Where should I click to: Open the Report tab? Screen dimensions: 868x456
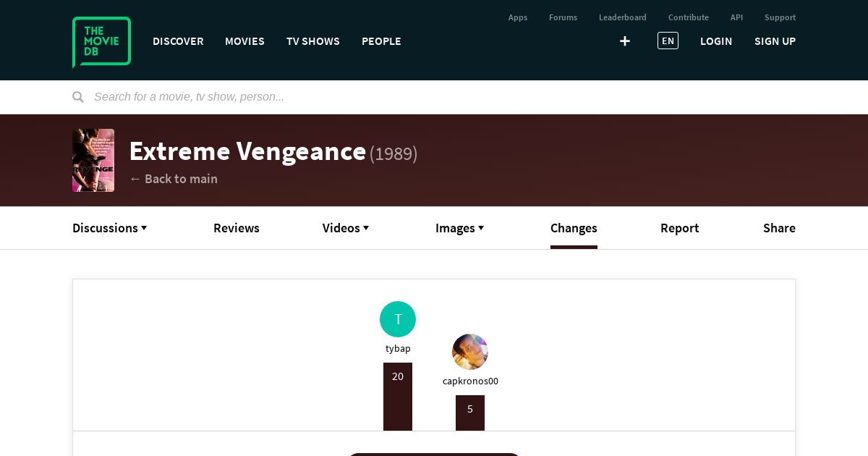[x=680, y=228]
